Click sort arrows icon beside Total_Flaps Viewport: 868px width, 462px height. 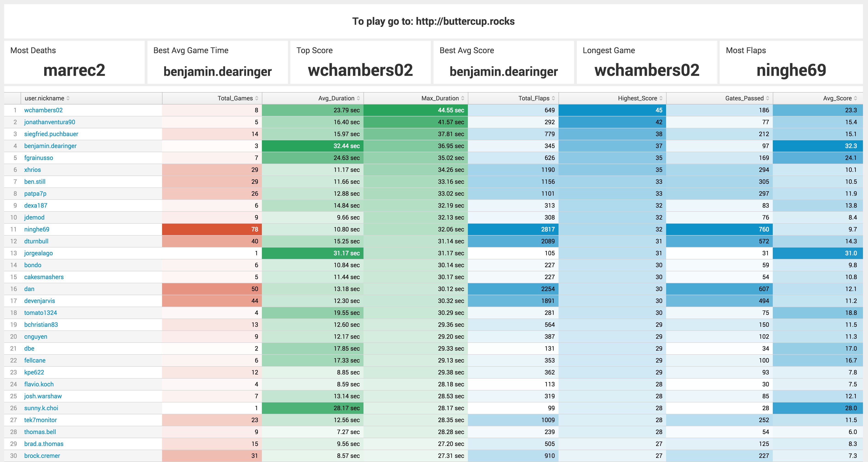pos(553,98)
